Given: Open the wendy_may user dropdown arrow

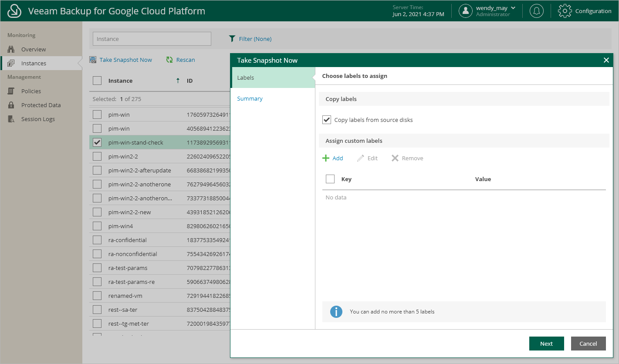Looking at the screenshot, I should [513, 8].
